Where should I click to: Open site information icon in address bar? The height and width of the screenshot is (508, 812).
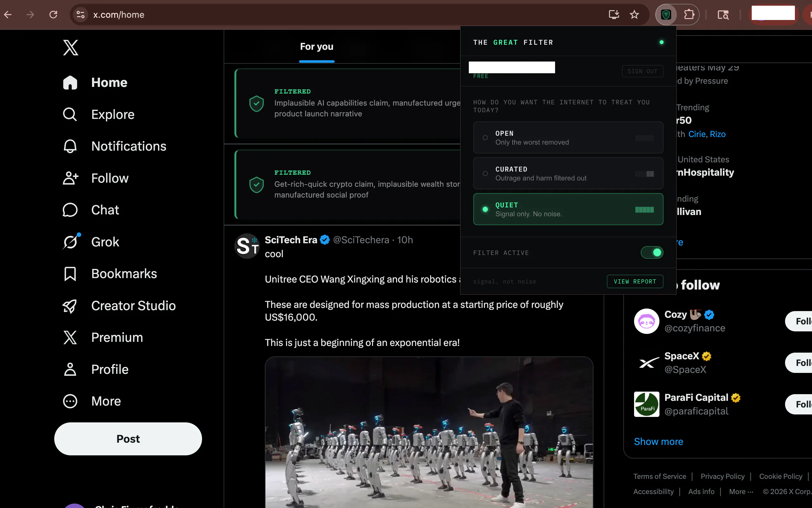[x=80, y=15]
